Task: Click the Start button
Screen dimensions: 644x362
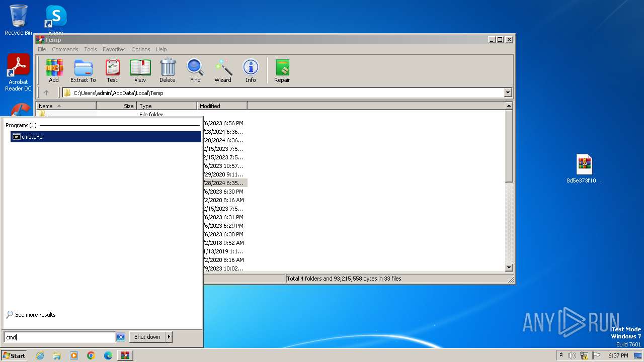Action: point(14,355)
